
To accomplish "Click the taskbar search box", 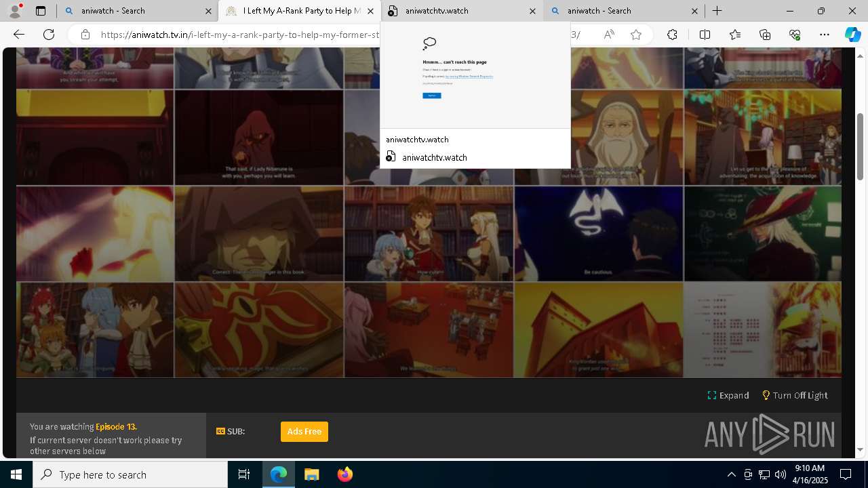I will click(130, 474).
